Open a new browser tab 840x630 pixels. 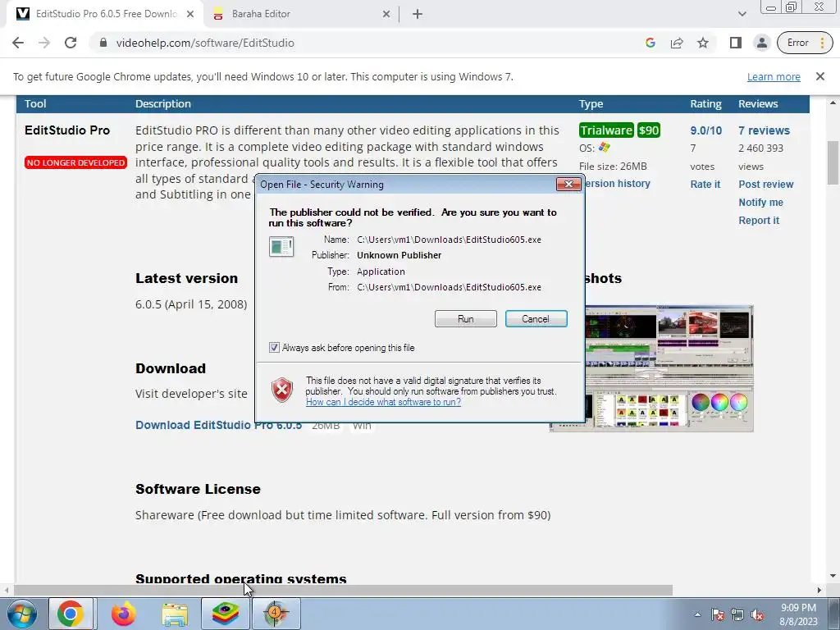[x=418, y=14]
